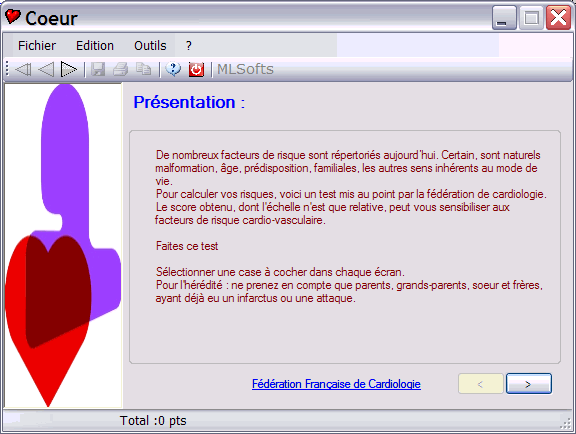This screenshot has height=434, width=576.
Task: Click the disabled < back button
Action: (480, 384)
